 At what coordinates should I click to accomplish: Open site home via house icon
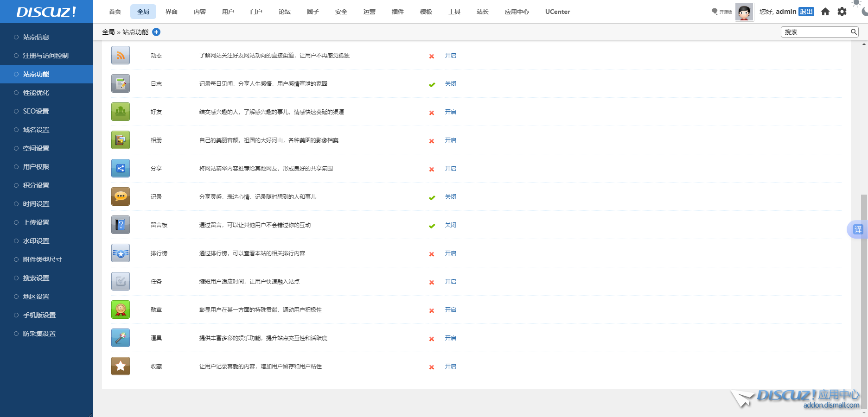825,12
